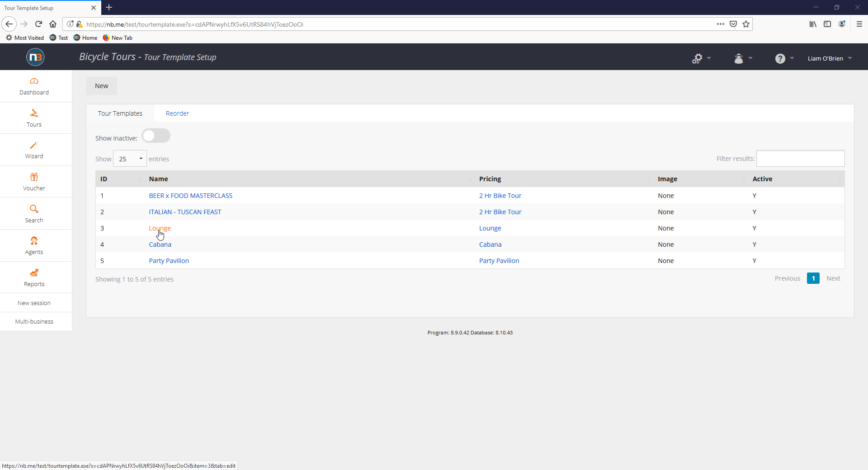Viewport: 868px width, 470px height.
Task: Focus the Filter results input field
Action: tap(801, 159)
